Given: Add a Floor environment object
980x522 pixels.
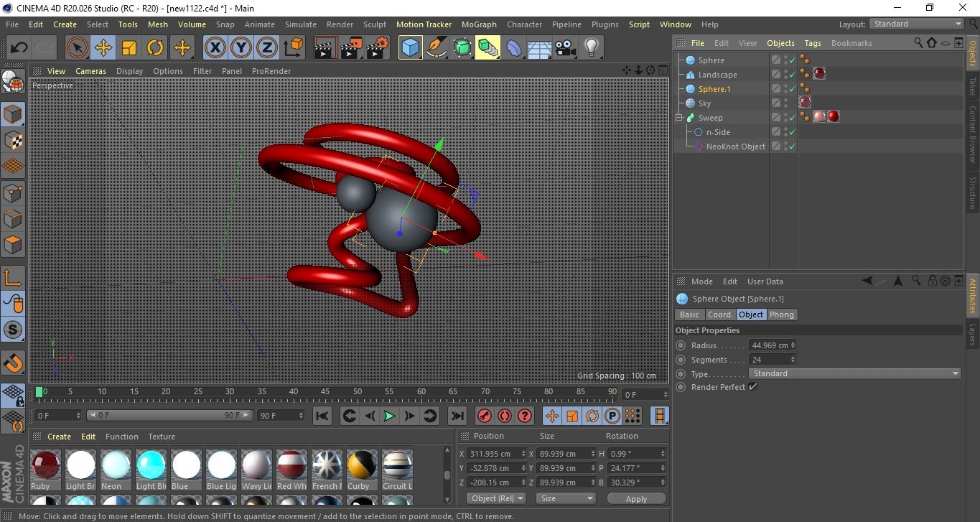Looking at the screenshot, I should pyautogui.click(x=540, y=48).
